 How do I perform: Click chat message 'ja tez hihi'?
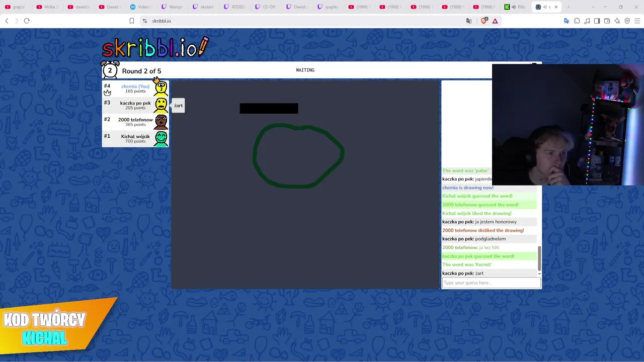[489, 247]
